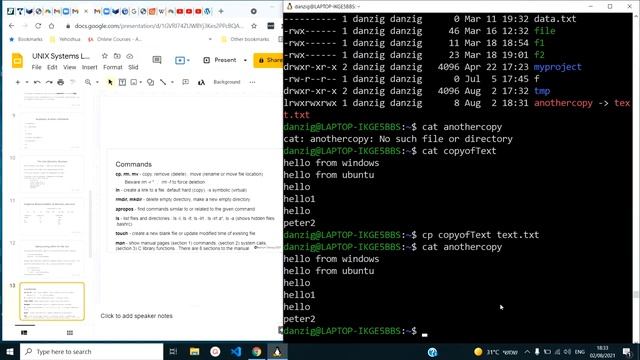640x360 pixels.
Task: Click the browser reload button
Action: point(38,26)
